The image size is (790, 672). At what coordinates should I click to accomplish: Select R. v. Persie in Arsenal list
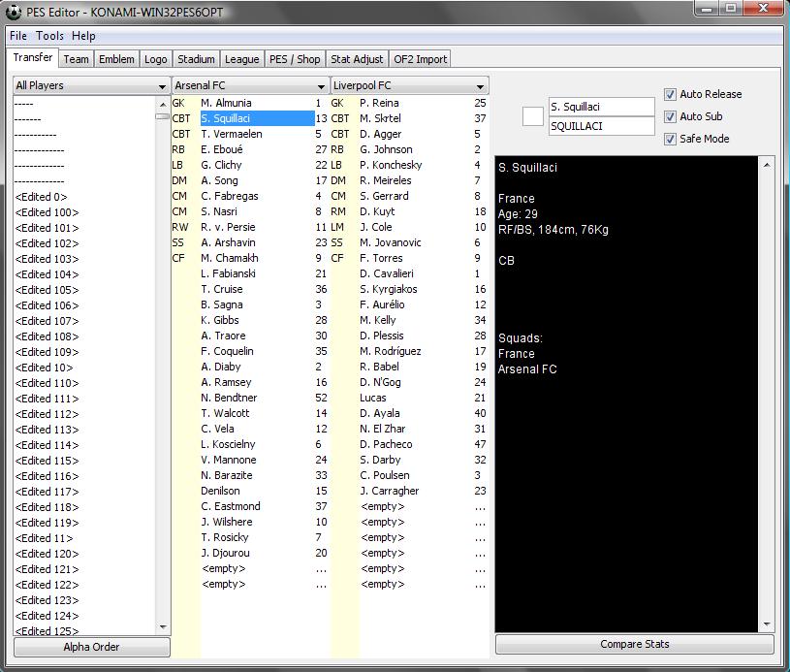[250, 227]
